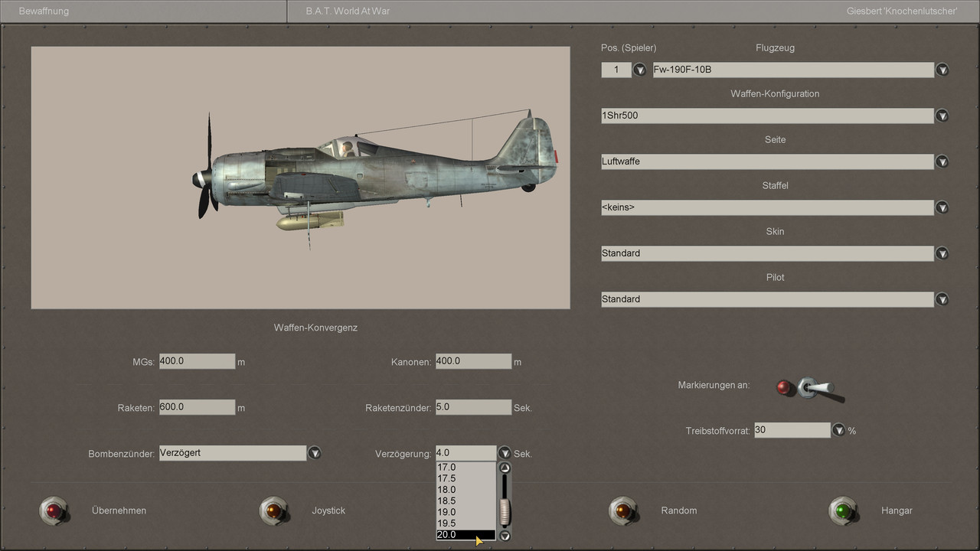Viewport: 980px width, 551px height.
Task: Click the pilot name Giesbert 'Knochenlutscher'
Action: coord(902,11)
